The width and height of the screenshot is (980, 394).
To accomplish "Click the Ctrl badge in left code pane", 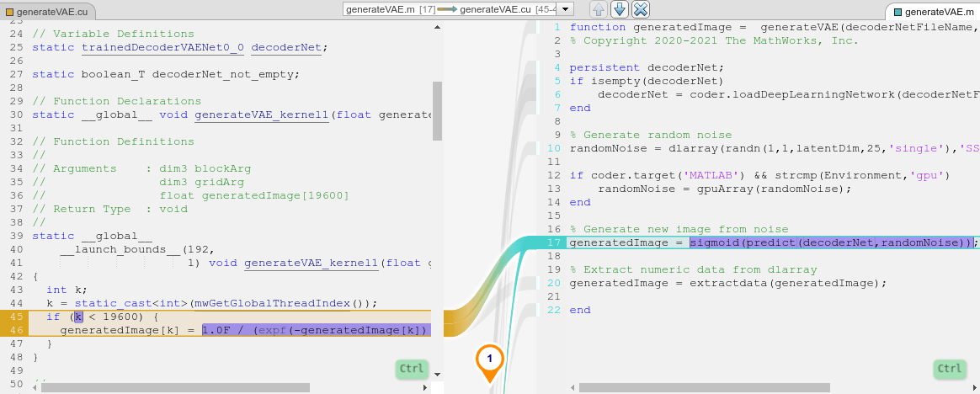I will coord(412,369).
